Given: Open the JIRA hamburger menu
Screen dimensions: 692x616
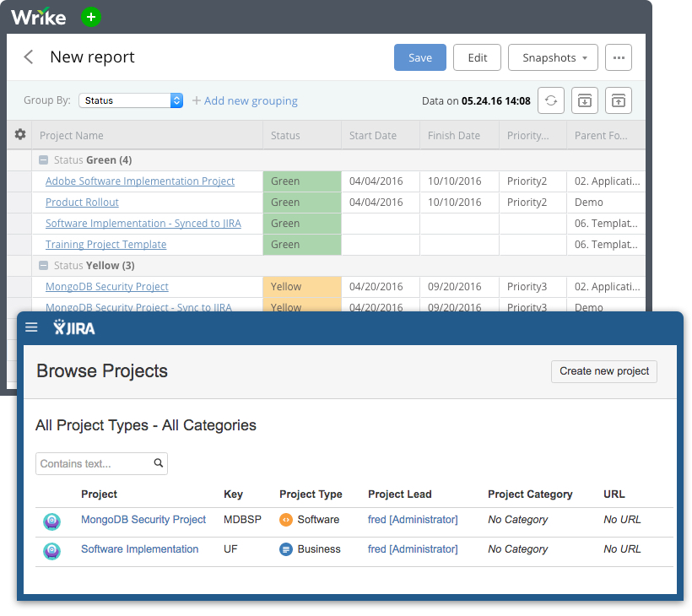Looking at the screenshot, I should coord(31,327).
